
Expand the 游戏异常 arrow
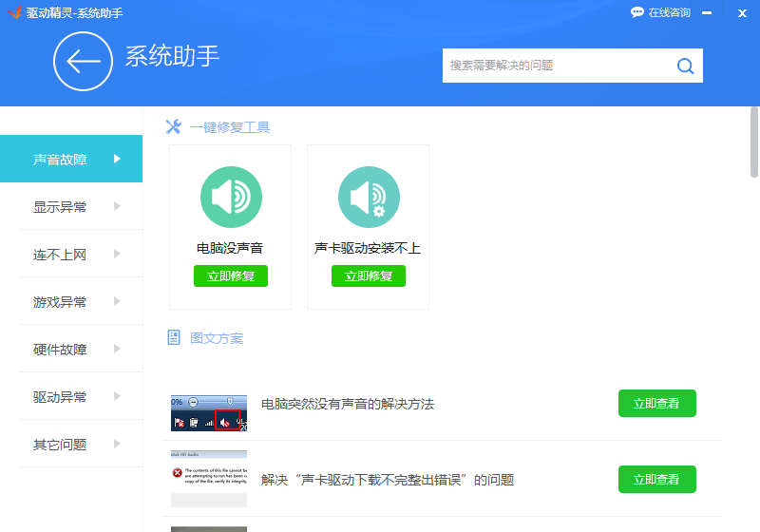coord(117,301)
